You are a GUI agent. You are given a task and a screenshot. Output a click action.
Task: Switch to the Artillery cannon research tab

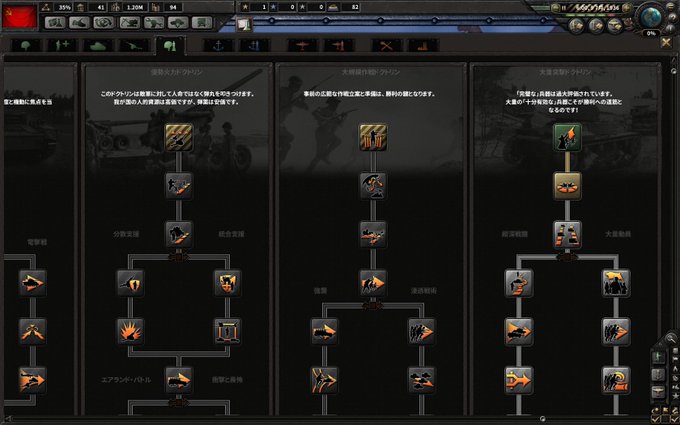[134, 46]
